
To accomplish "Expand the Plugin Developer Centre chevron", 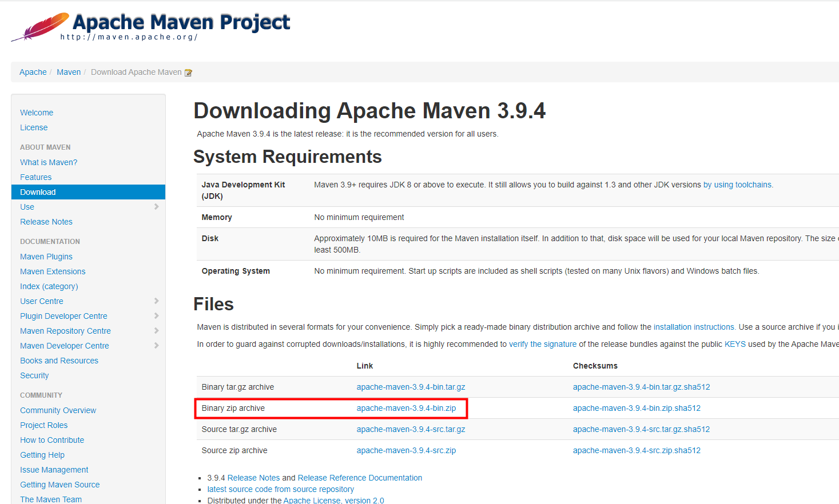I will pyautogui.click(x=156, y=316).
